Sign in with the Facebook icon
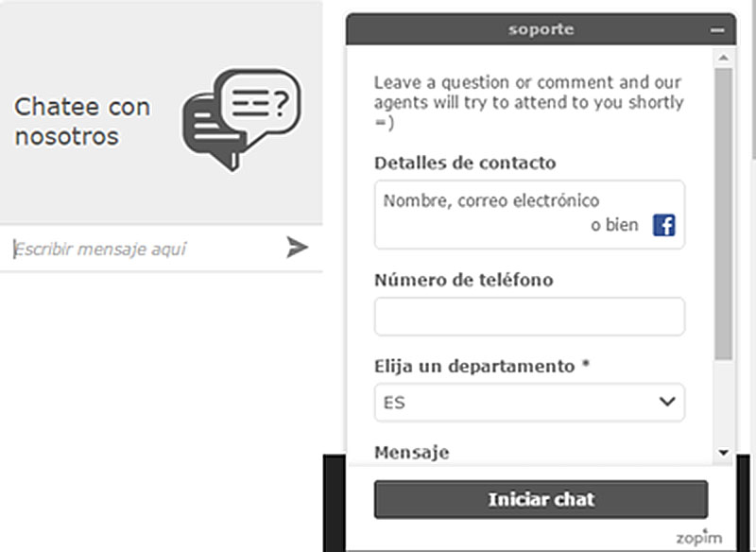756x552 pixels. coord(664,225)
